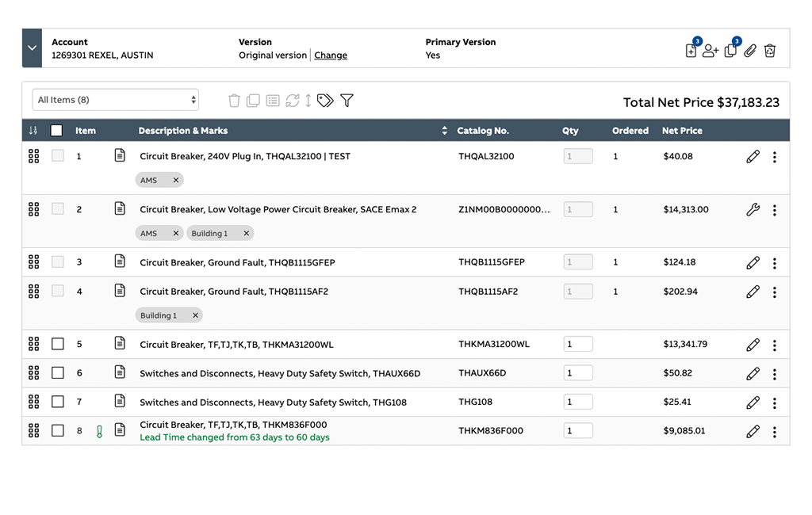Viewport: 812px width, 515px height.
Task: Click the toolbar reorder arrows icon
Action: (x=308, y=101)
